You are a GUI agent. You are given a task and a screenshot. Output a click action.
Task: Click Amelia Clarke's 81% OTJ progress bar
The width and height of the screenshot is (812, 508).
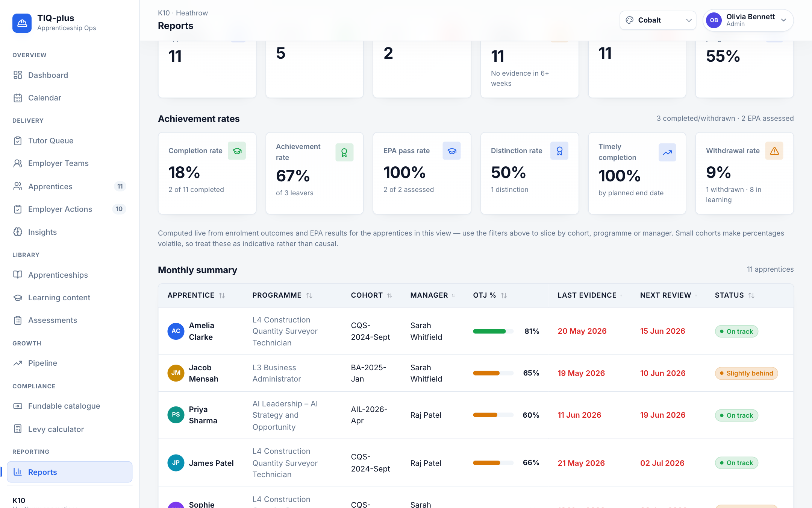coord(493,332)
